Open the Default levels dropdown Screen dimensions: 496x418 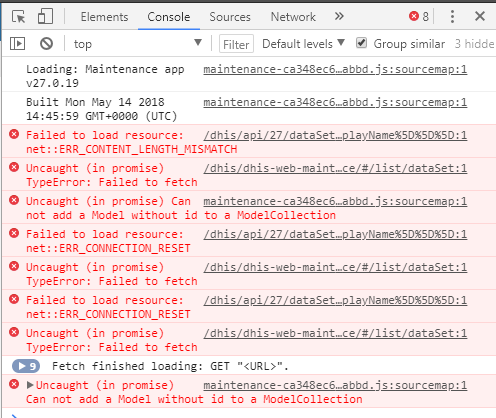click(303, 44)
